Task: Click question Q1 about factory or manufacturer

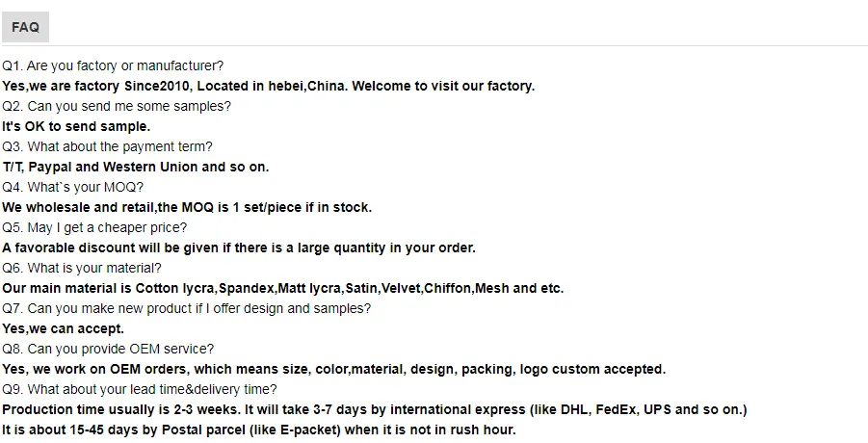Action: pyautogui.click(x=113, y=65)
